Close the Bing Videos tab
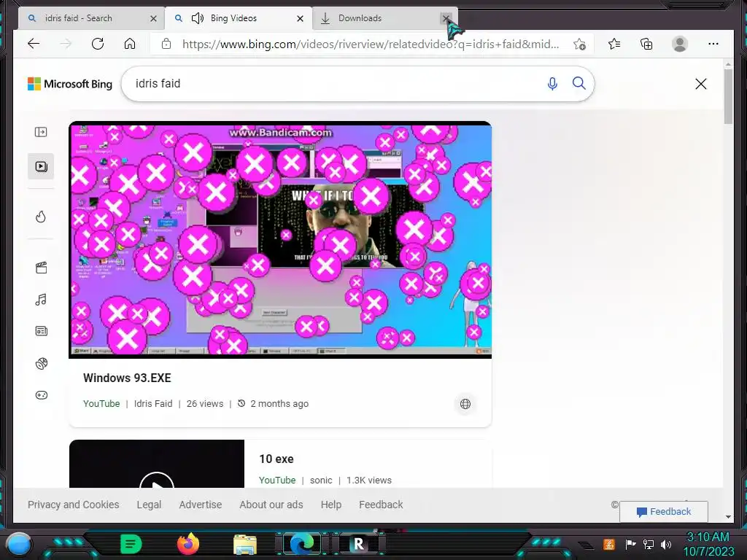 coord(300,18)
